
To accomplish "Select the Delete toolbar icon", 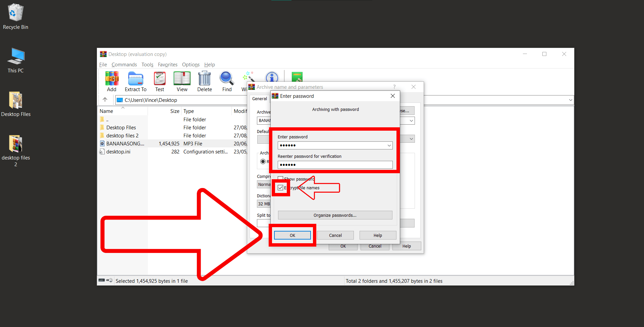I will pos(204,80).
